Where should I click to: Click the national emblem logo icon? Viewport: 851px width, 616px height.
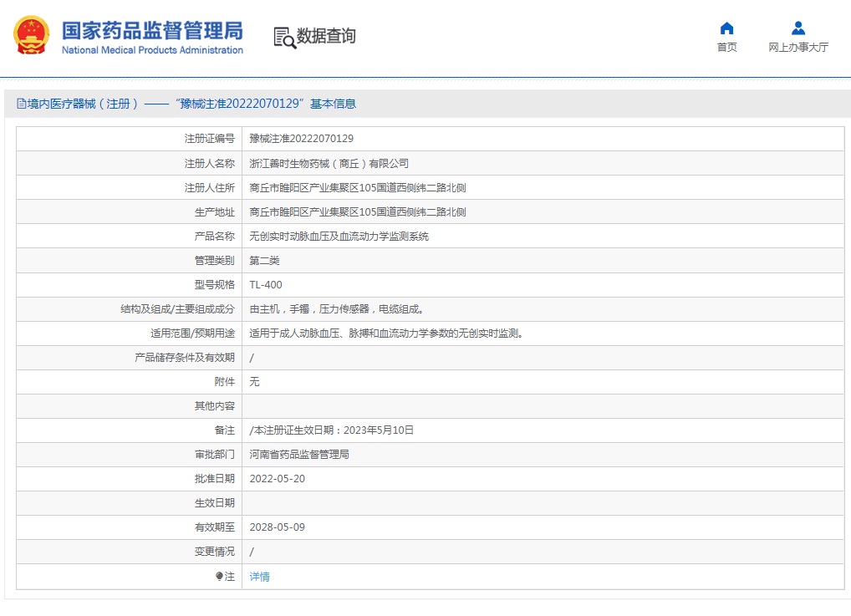[x=31, y=36]
